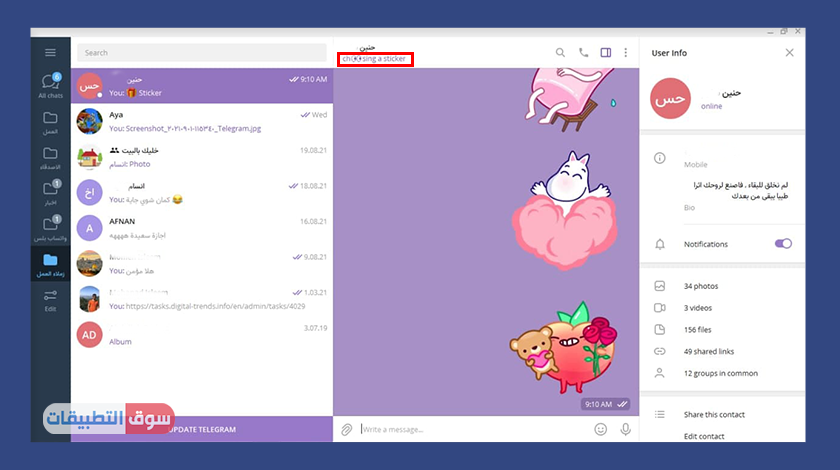Open the three-dot chat options menu

point(626,53)
